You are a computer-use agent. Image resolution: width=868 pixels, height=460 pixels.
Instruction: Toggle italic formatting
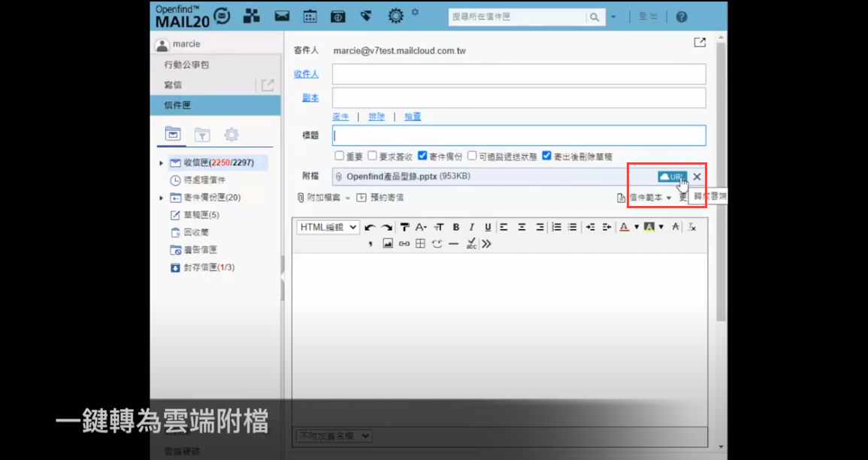472,227
